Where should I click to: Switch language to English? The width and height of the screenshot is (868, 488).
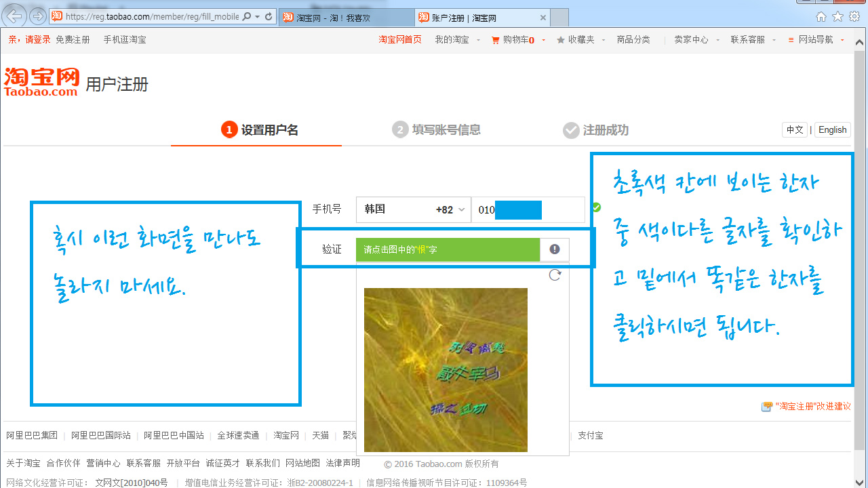point(832,130)
